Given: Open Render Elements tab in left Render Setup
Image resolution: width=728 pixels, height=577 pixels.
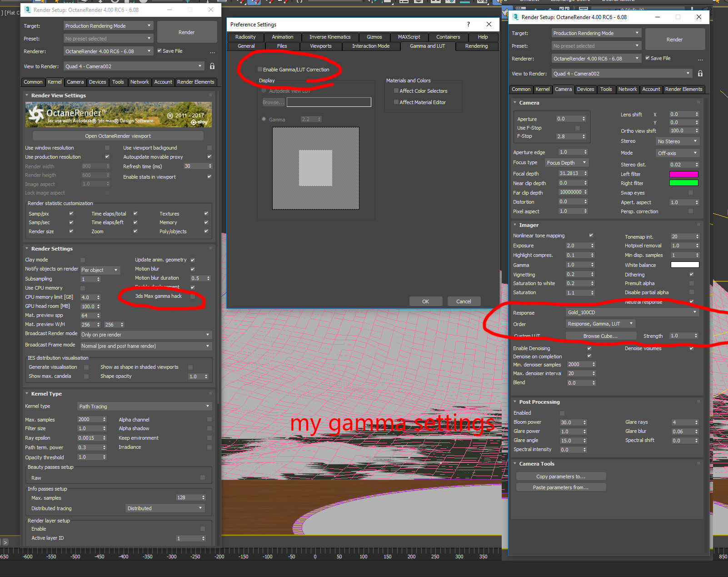Looking at the screenshot, I should (x=195, y=82).
